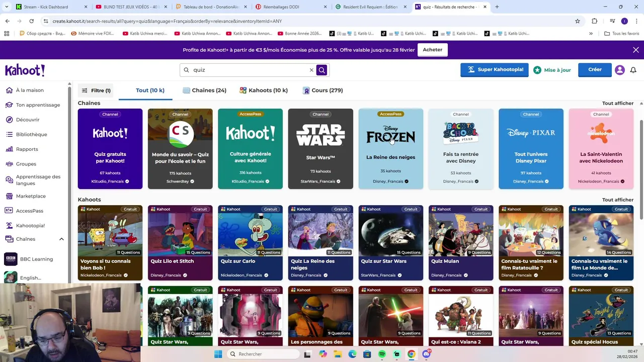The height and width of the screenshot is (362, 644).
Task: Switch to the Chaînes (24) tab
Action: point(204,90)
